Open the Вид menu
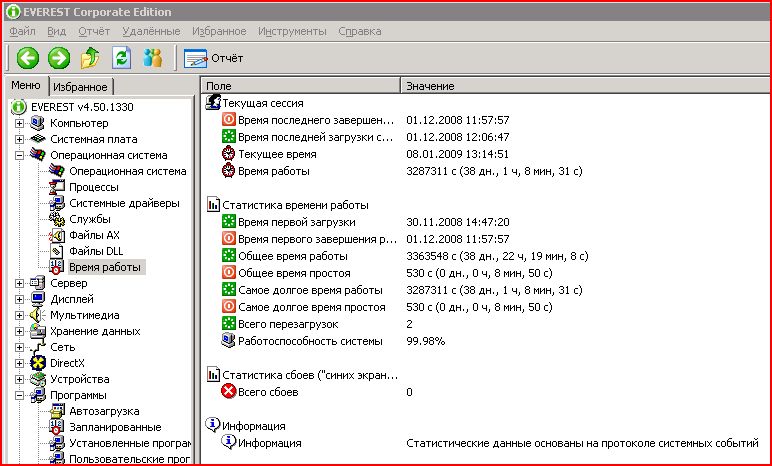The height and width of the screenshot is (466, 772). (57, 31)
